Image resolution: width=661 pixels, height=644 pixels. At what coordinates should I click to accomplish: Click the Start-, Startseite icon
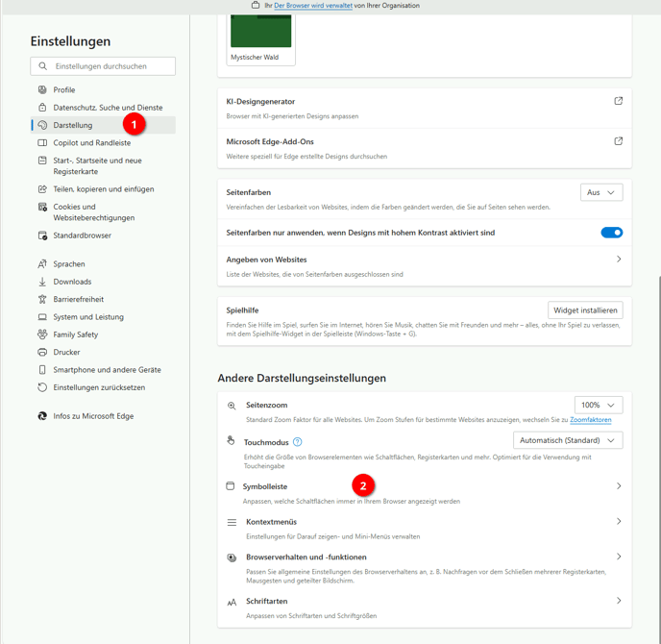(x=42, y=161)
